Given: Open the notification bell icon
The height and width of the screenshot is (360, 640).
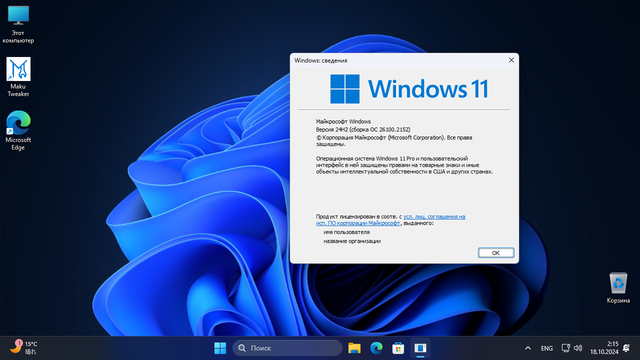Looking at the screenshot, I should coord(627,348).
